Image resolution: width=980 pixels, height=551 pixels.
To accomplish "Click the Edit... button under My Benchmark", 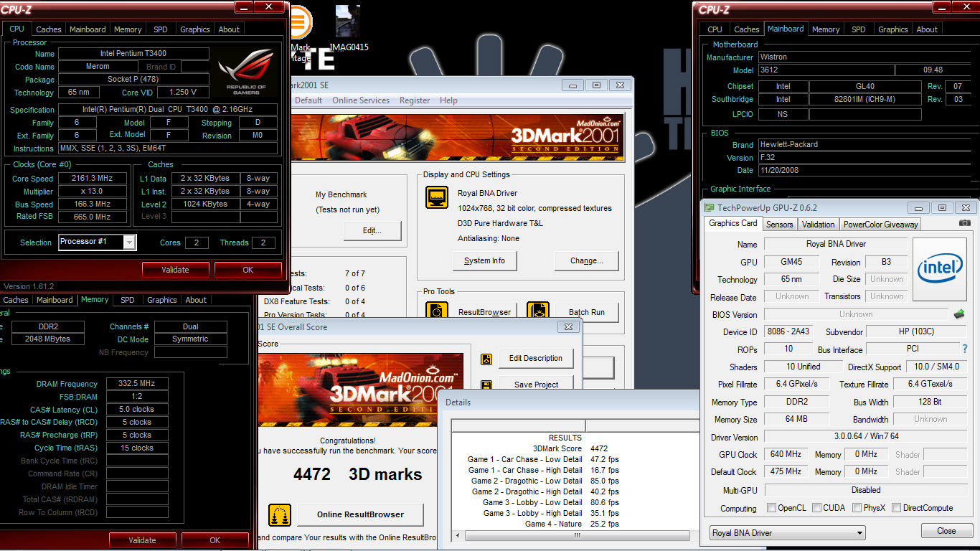I will [x=372, y=231].
